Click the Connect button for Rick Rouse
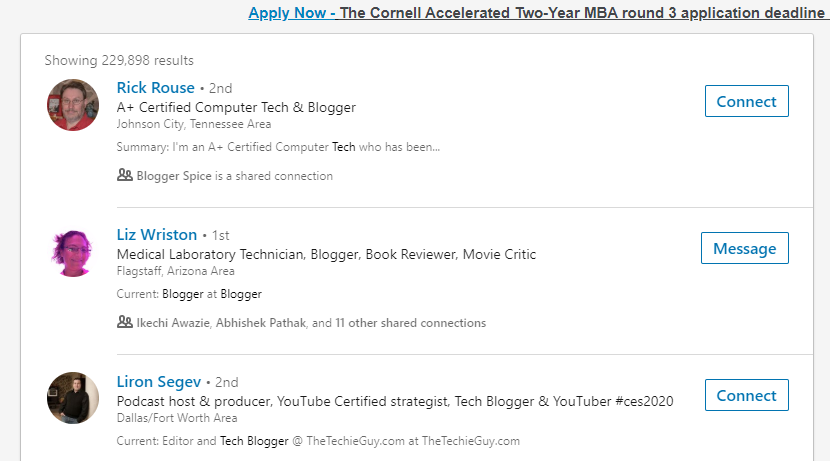The image size is (830, 461). (x=746, y=101)
